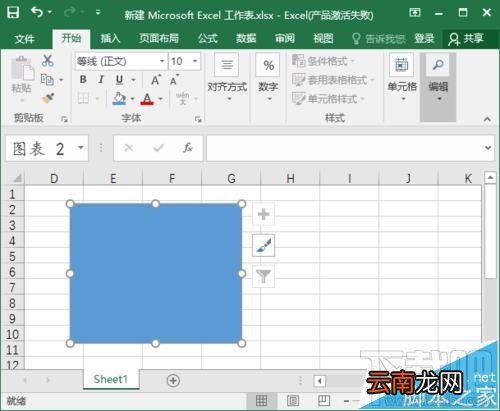Viewport: 500px width, 411px height.
Task: Open the 单元格 cells group
Action: 402,78
